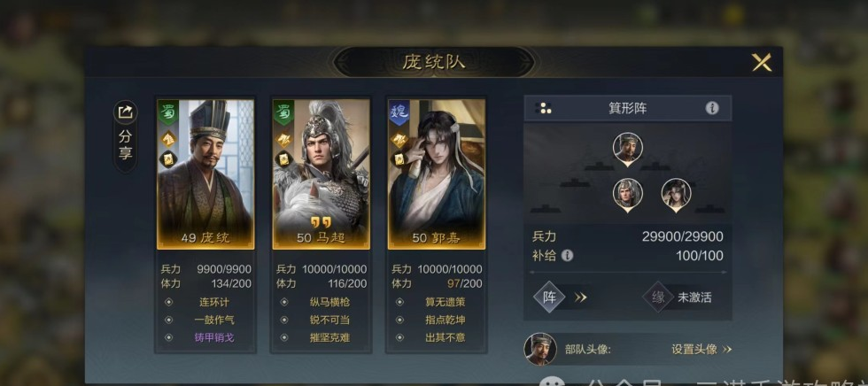Select the 郭嘉 avatar in formation grid
Image resolution: width=868 pixels, height=386 pixels.
point(676,196)
